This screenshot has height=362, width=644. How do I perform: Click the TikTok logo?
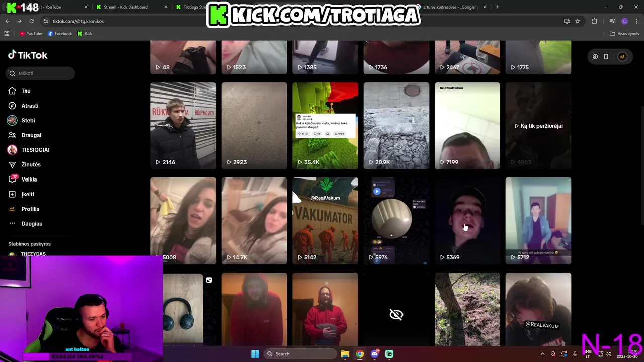[28, 55]
